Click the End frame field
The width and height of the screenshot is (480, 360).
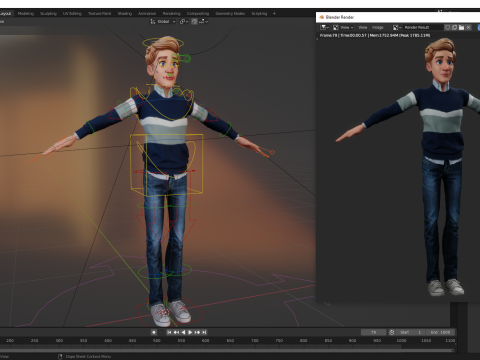pyautogui.click(x=440, y=332)
